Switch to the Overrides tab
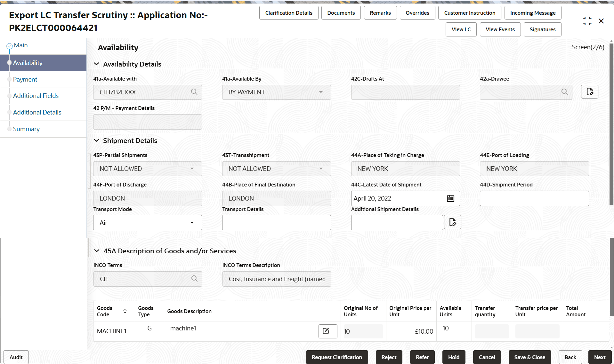 [x=417, y=12]
